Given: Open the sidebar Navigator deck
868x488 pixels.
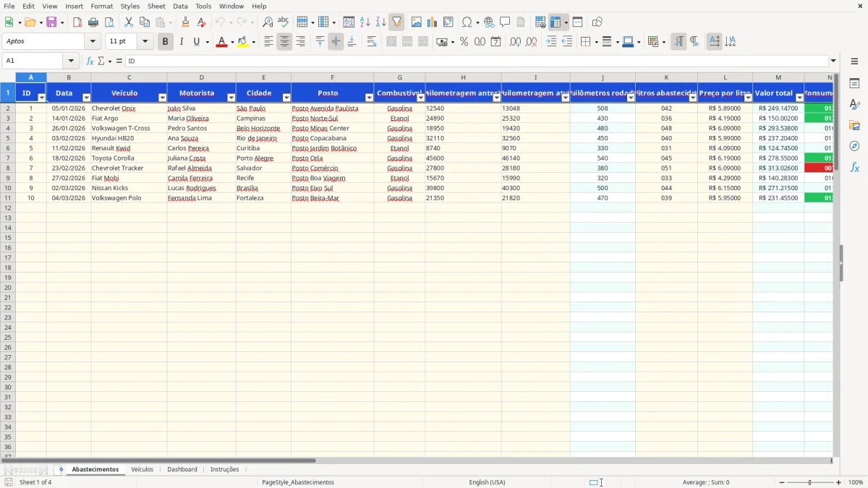Looking at the screenshot, I should point(854,146).
